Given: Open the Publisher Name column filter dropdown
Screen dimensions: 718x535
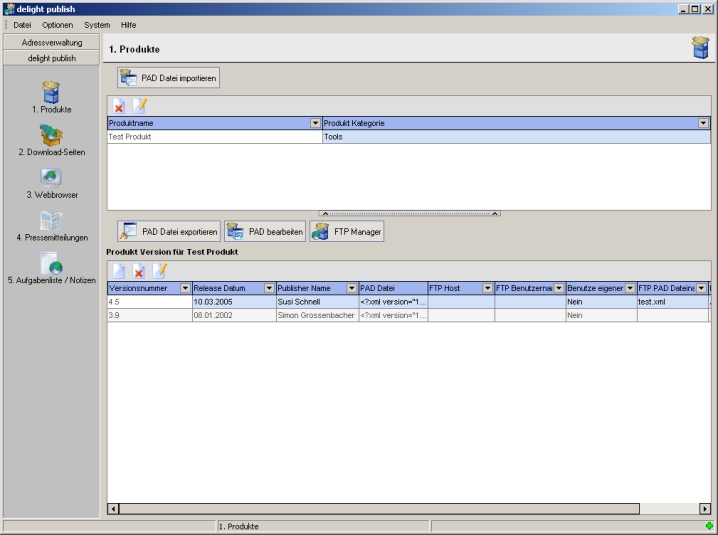Looking at the screenshot, I should 351,288.
